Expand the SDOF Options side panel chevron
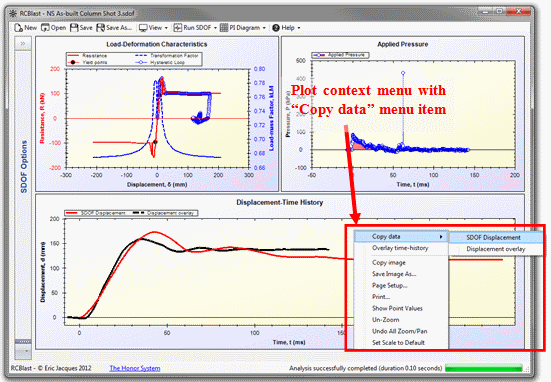The image size is (551, 382). [23, 44]
